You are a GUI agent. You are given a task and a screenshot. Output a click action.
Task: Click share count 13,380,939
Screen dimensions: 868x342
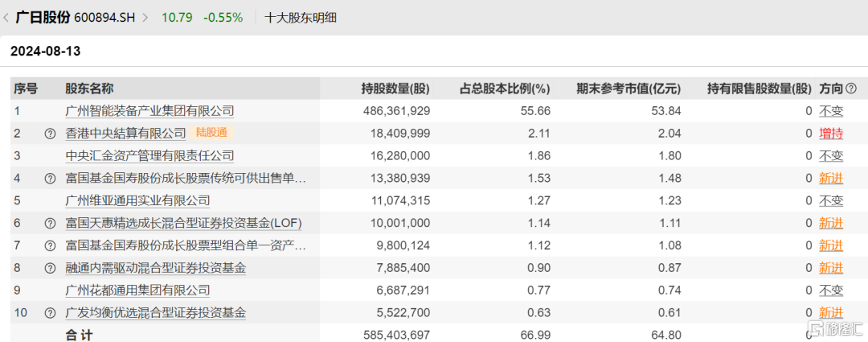tap(399, 178)
